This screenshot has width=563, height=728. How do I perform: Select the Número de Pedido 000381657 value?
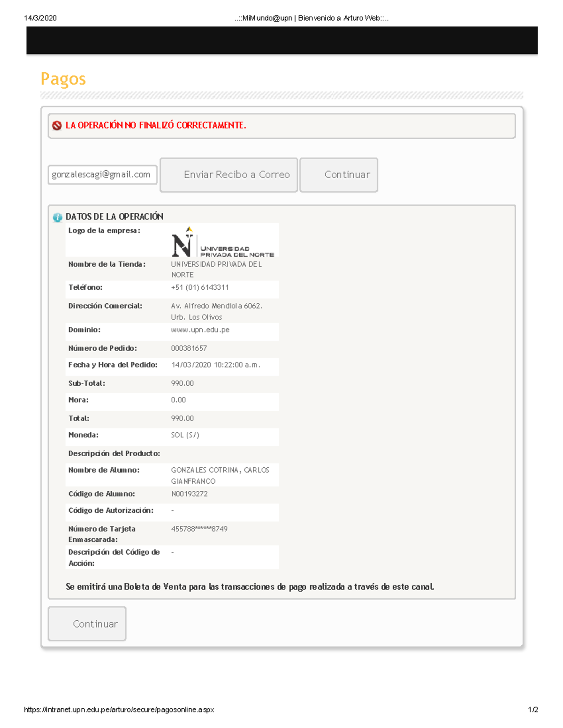(190, 348)
